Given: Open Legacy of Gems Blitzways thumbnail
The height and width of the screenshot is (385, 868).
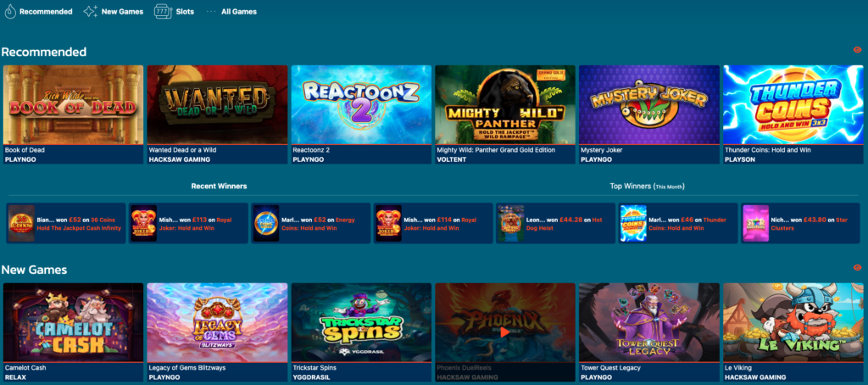Looking at the screenshot, I should pyautogui.click(x=218, y=322).
